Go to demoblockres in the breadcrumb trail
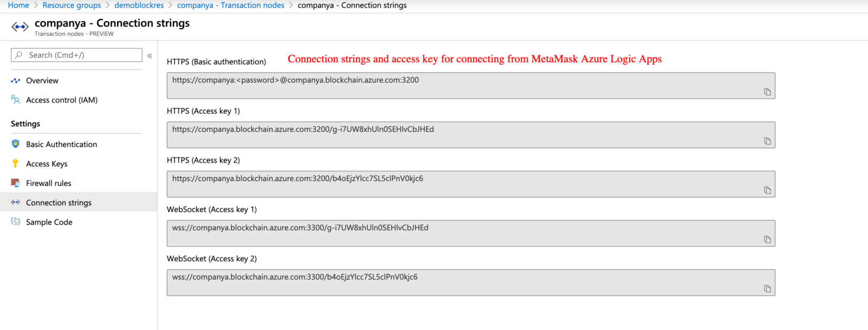The image size is (868, 330). tap(139, 5)
